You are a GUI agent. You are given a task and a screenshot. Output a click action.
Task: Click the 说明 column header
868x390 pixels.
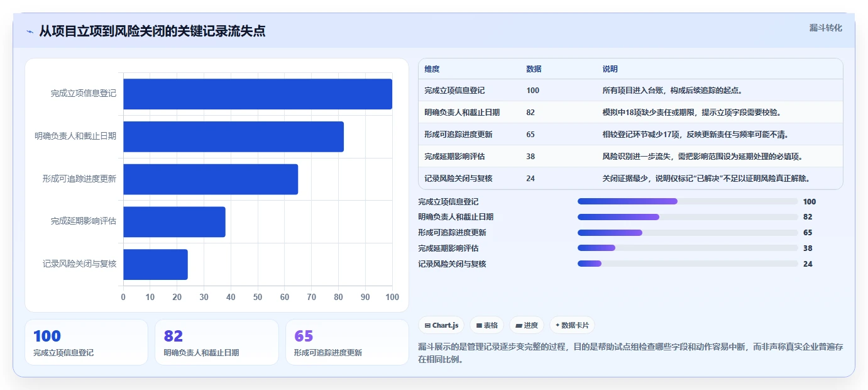click(x=610, y=69)
